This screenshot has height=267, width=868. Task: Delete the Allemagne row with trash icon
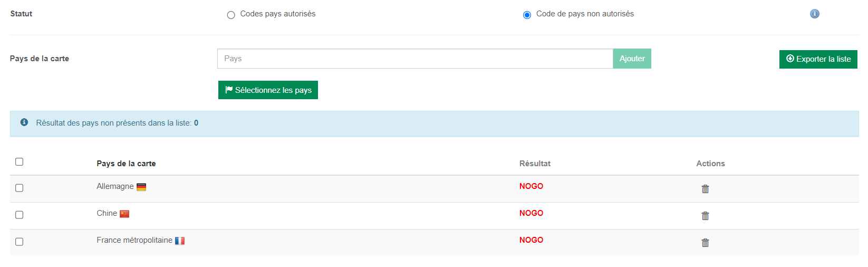[x=705, y=189]
